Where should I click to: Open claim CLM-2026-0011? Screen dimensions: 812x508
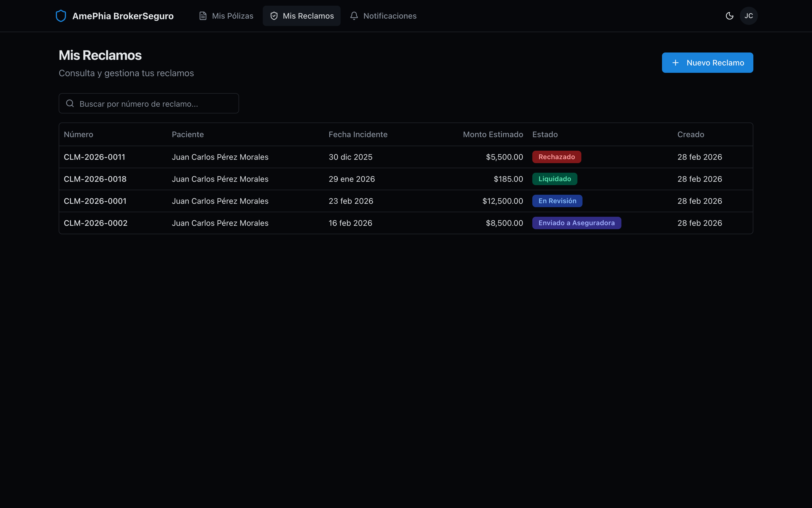94,157
